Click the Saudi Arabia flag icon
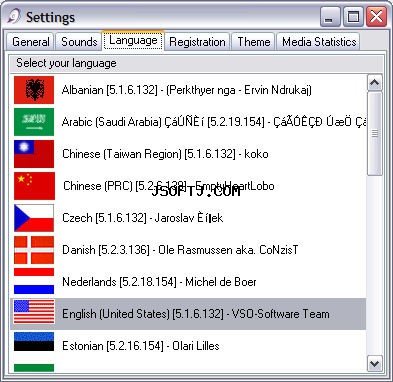 coord(34,122)
